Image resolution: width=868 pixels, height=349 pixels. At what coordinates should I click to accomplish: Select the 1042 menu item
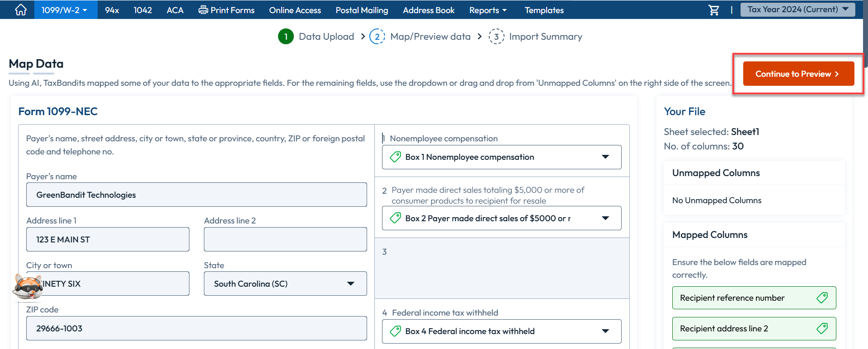point(143,10)
